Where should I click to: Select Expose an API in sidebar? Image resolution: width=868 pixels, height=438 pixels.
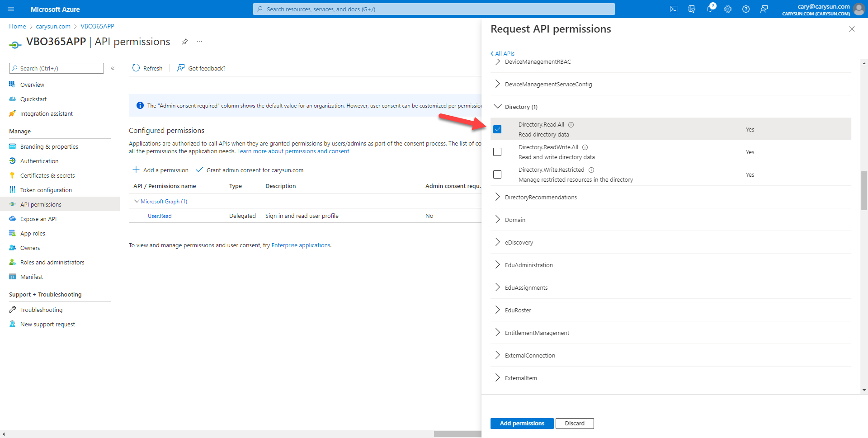(x=38, y=219)
